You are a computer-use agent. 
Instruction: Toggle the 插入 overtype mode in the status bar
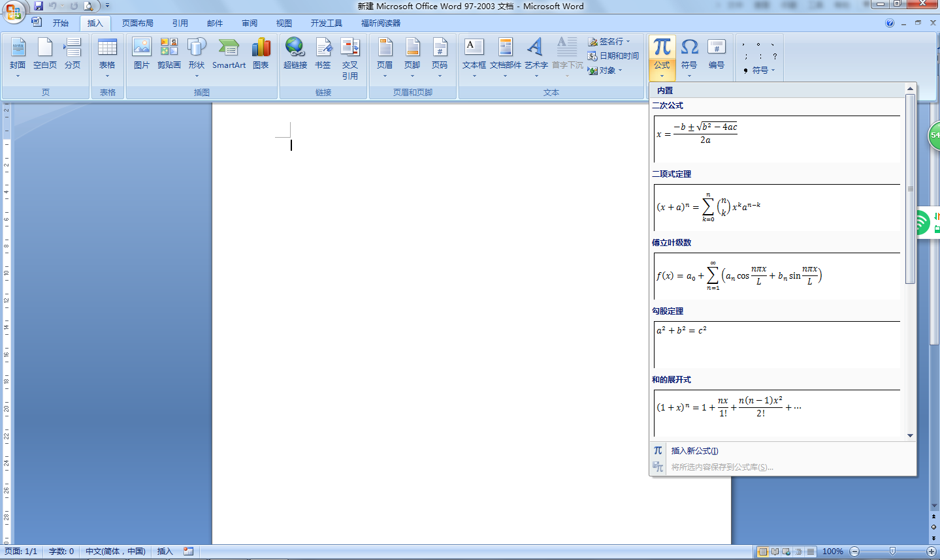point(165,552)
